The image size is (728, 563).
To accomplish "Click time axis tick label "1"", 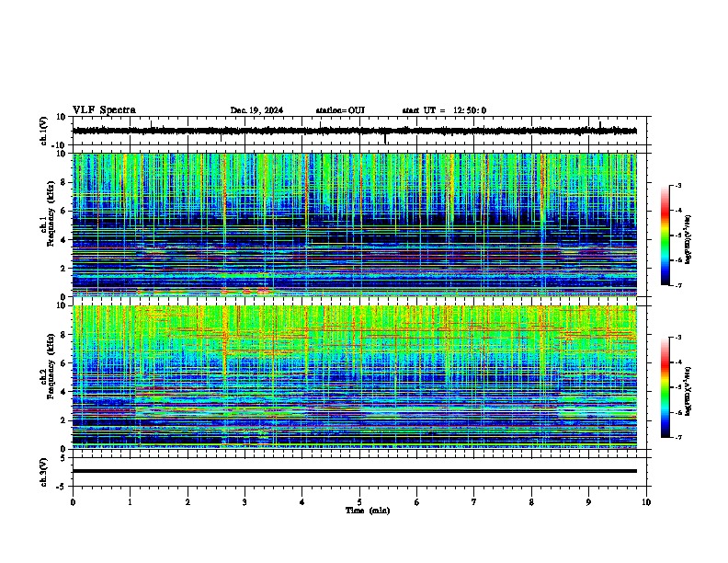I will pos(130,502).
